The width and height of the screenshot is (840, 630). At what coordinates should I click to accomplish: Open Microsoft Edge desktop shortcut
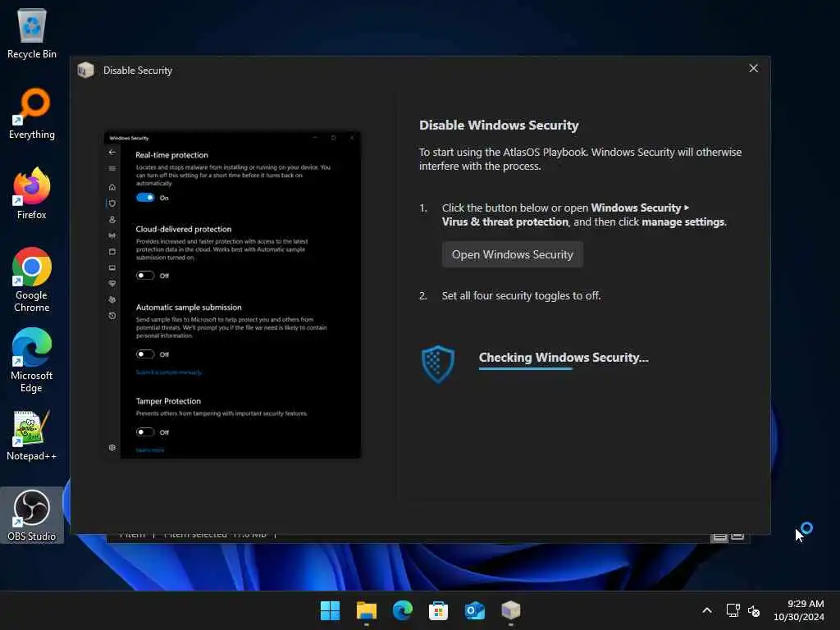coord(32,360)
